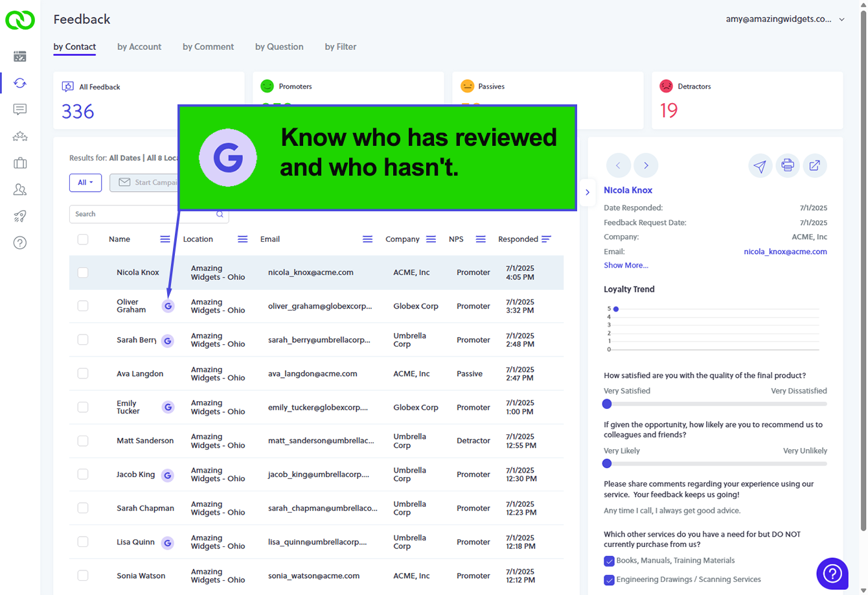Open the comments icon in sidebar
The width and height of the screenshot is (868, 595).
coord(20,110)
